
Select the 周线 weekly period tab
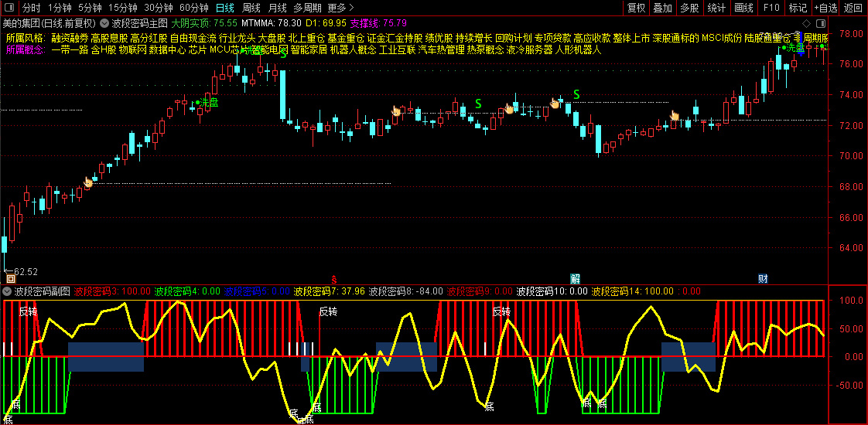[251, 8]
